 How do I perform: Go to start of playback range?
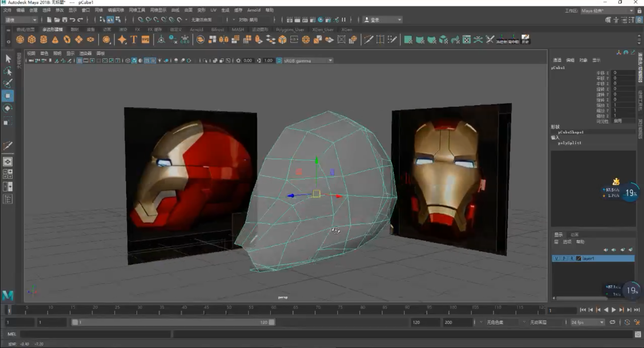tap(583, 310)
